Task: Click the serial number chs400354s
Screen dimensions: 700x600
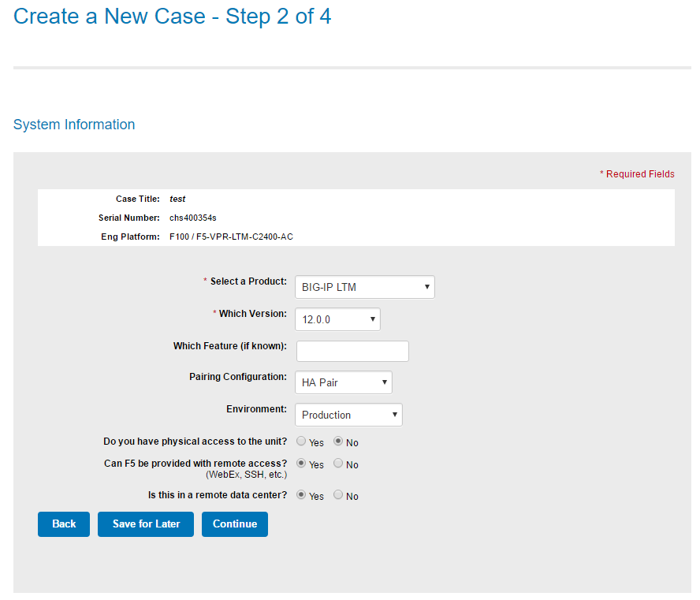Action: pos(193,218)
